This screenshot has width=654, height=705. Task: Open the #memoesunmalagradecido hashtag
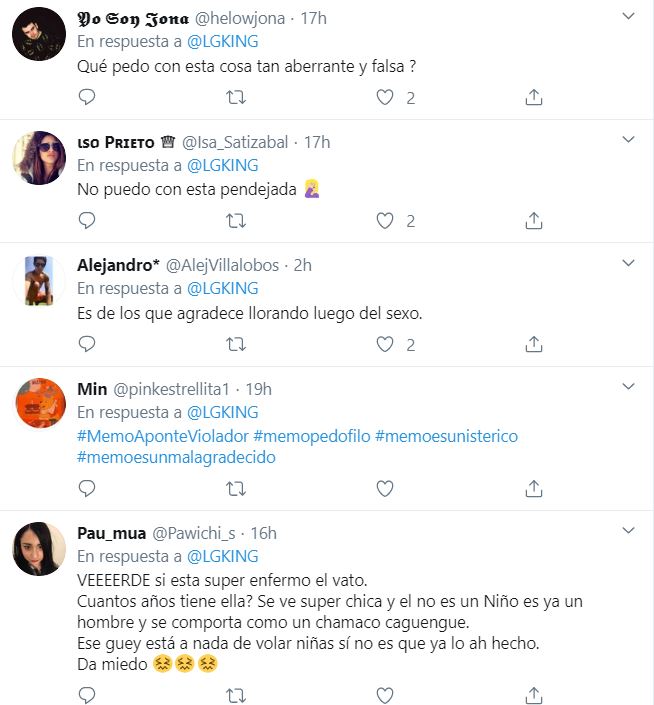[176, 457]
